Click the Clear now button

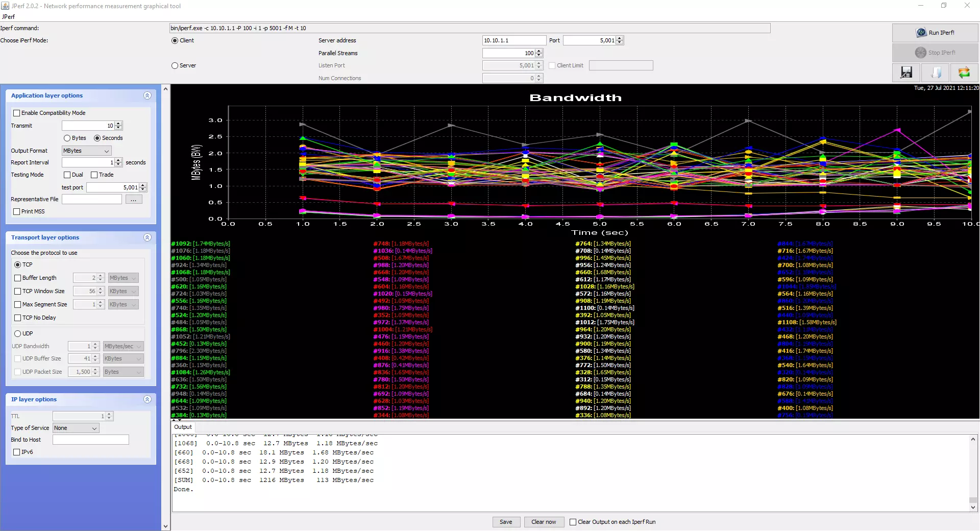click(544, 522)
